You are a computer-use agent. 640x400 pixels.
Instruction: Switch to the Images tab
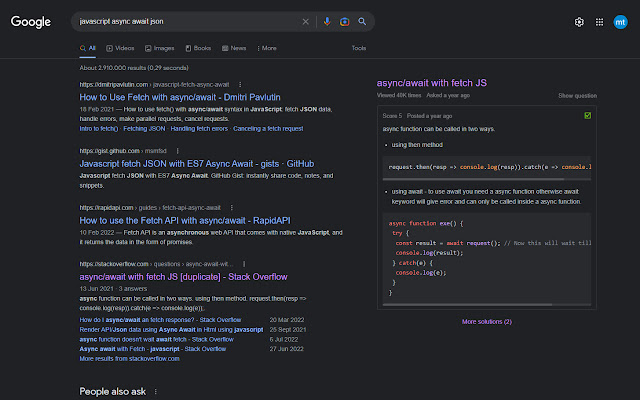[160, 48]
